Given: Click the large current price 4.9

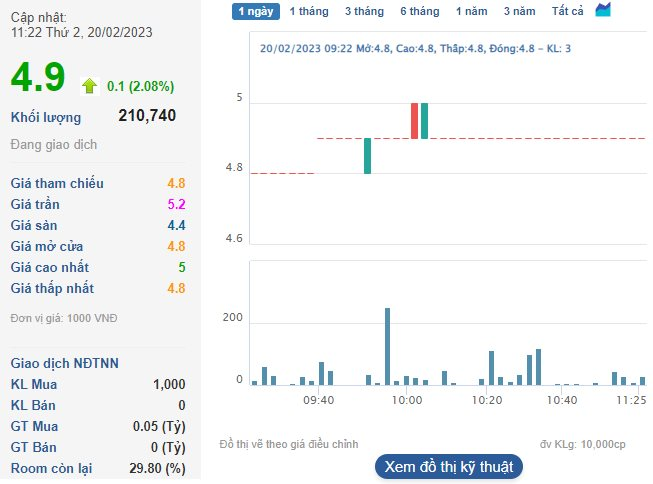Looking at the screenshot, I should coord(38,79).
